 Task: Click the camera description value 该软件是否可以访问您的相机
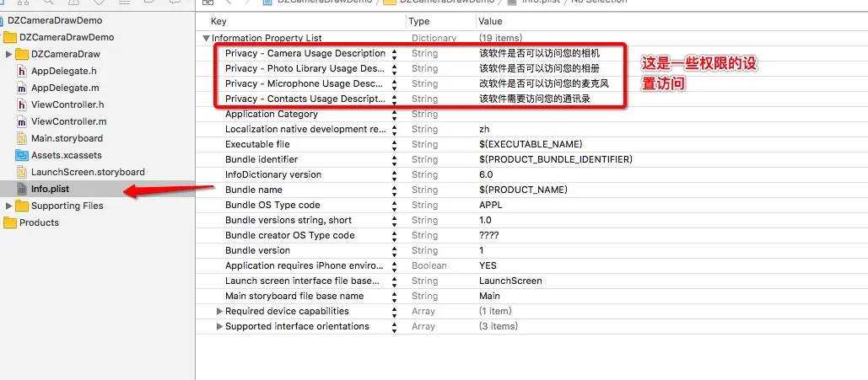pos(539,54)
